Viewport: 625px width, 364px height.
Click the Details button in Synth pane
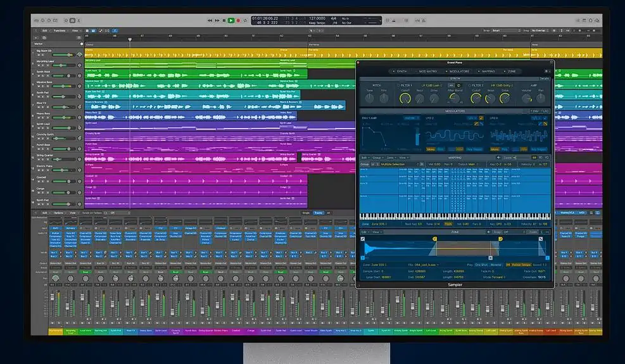click(544, 78)
